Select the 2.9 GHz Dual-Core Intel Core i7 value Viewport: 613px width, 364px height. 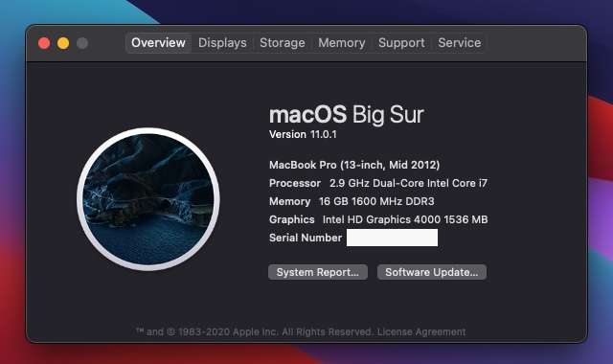(x=409, y=183)
